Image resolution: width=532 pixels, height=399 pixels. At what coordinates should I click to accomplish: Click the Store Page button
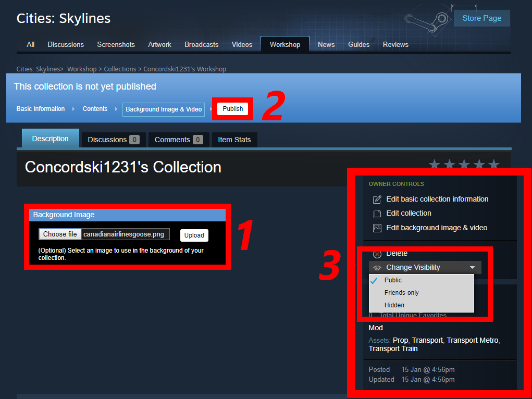(x=481, y=18)
